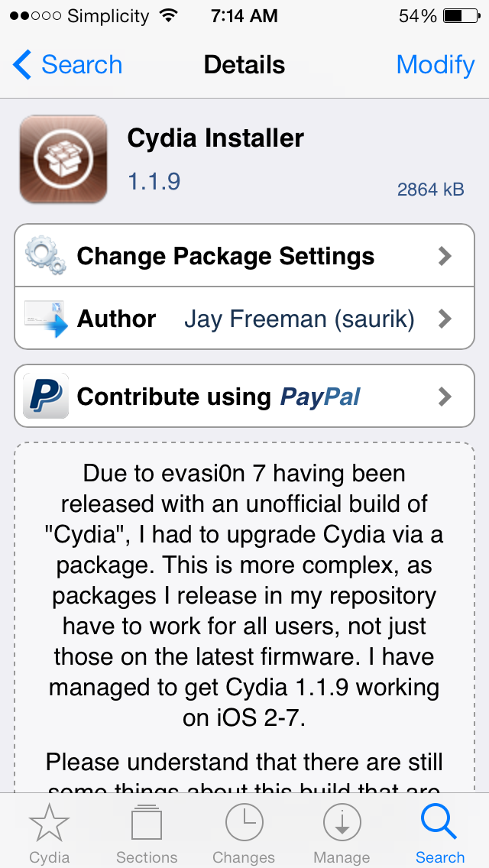Screen dimensions: 489x868
Task: Tap the Contribute using PayPal label
Action: (x=219, y=397)
